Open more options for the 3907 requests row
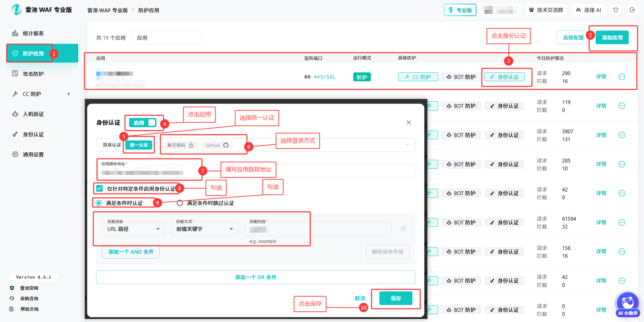Viewport: 644px width, 322px height. (x=622, y=135)
